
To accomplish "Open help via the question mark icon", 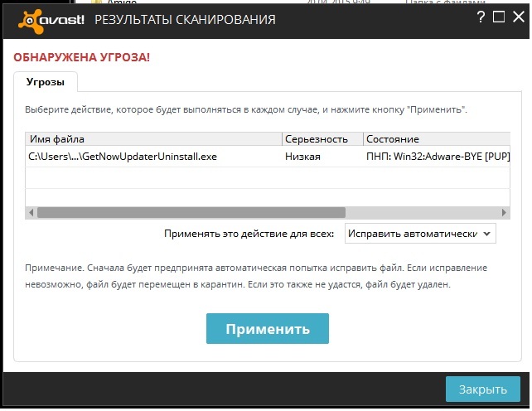I will click(481, 17).
